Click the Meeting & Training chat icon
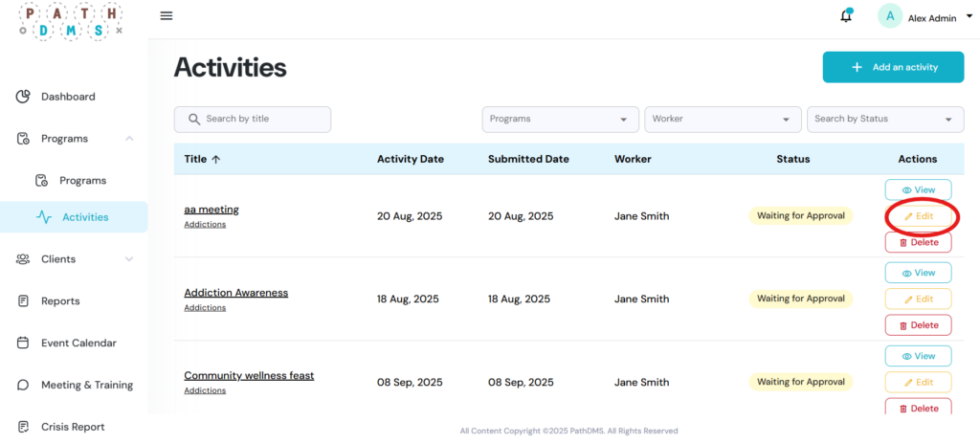980x444 pixels. (24, 385)
